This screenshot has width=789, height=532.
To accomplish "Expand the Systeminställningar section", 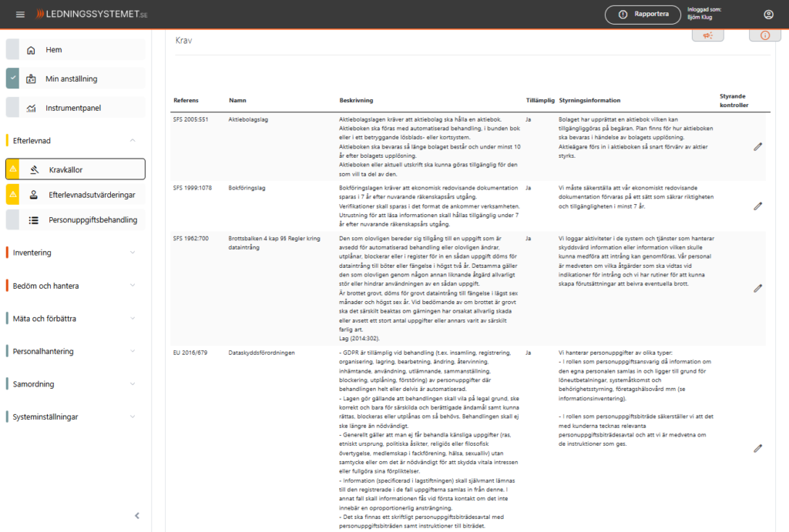I will coord(133,417).
